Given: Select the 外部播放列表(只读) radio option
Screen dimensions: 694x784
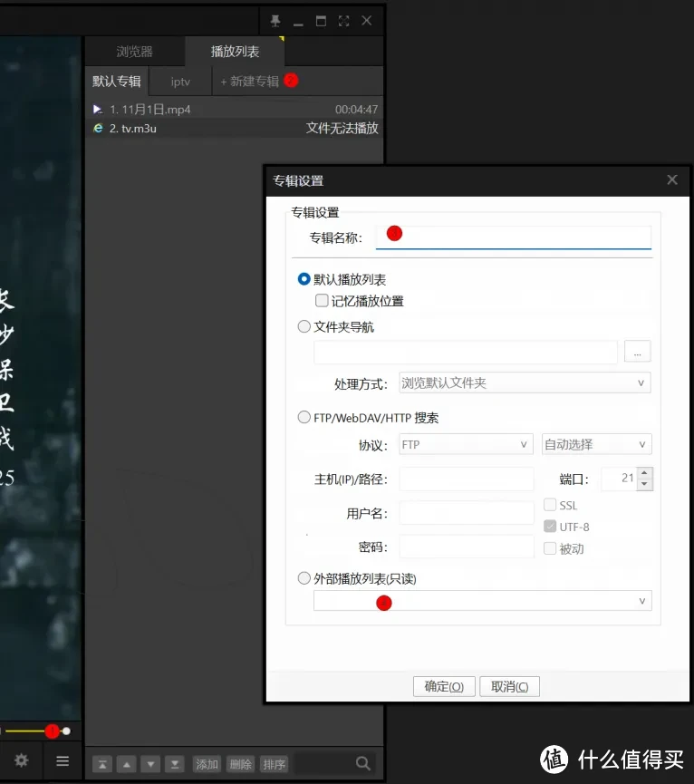Looking at the screenshot, I should coord(304,578).
